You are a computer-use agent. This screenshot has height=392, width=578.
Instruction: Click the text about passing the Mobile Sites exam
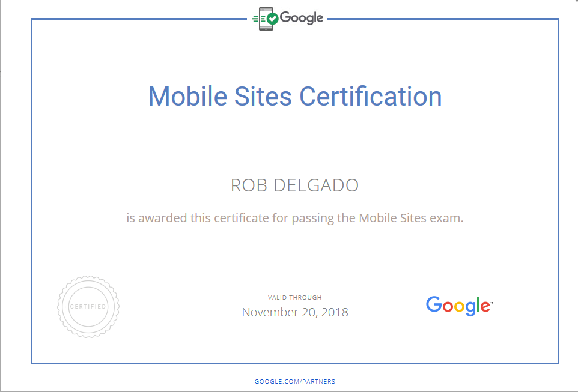[294, 218]
